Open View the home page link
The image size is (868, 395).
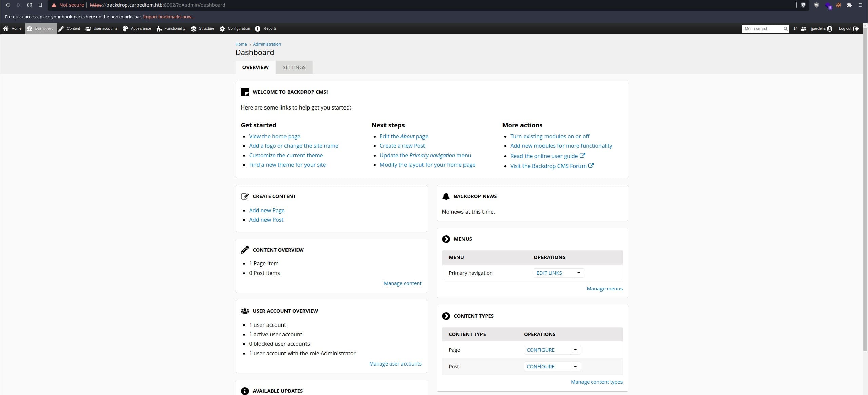pyautogui.click(x=275, y=136)
